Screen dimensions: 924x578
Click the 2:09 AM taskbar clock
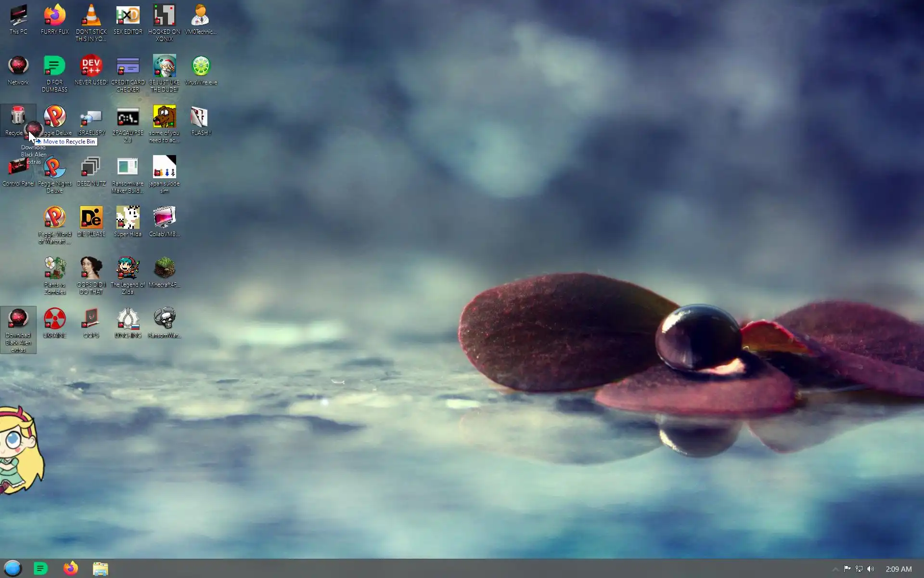point(898,569)
